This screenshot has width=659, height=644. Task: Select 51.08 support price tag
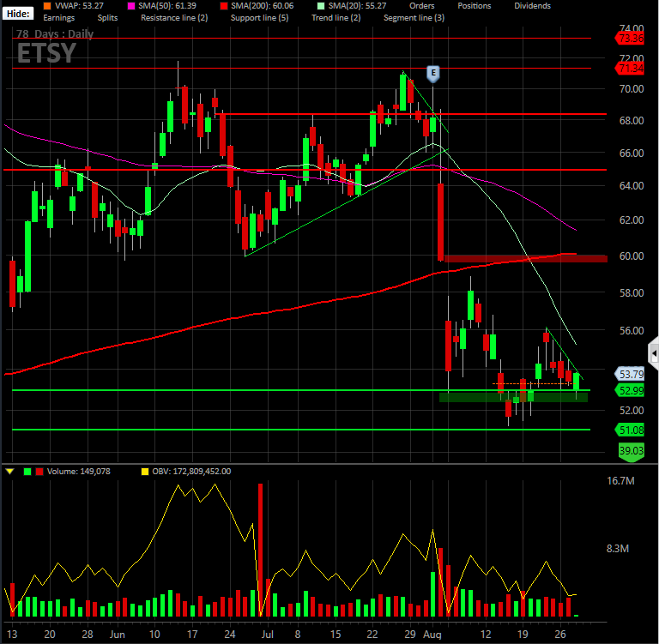click(x=630, y=430)
